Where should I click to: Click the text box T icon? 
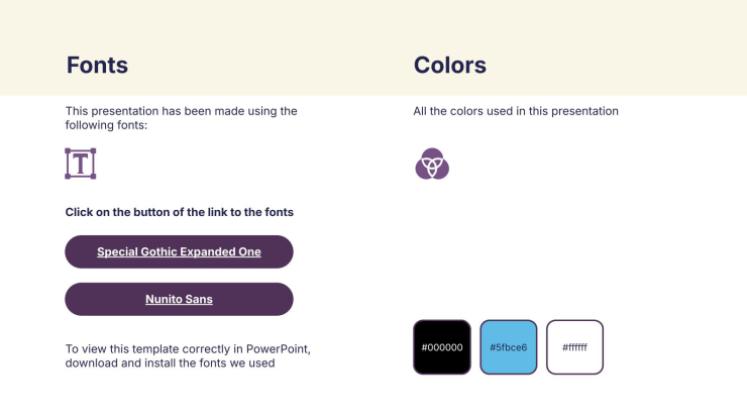[x=80, y=163]
